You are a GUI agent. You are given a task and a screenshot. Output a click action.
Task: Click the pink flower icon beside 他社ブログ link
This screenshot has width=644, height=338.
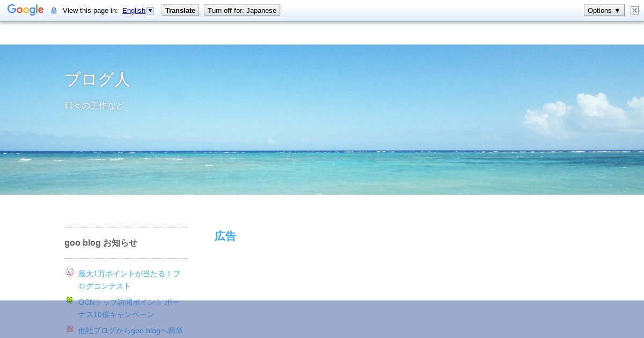click(70, 329)
